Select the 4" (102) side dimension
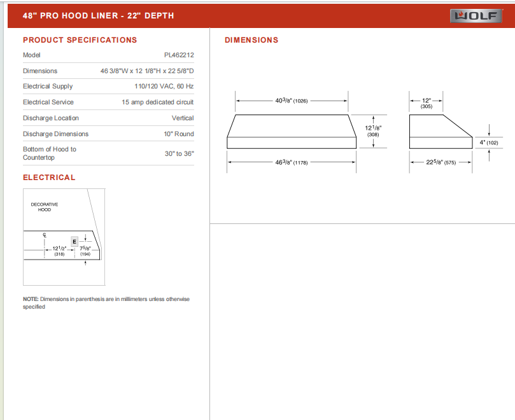Image resolution: width=515 pixels, height=420 pixels. pos(489,143)
